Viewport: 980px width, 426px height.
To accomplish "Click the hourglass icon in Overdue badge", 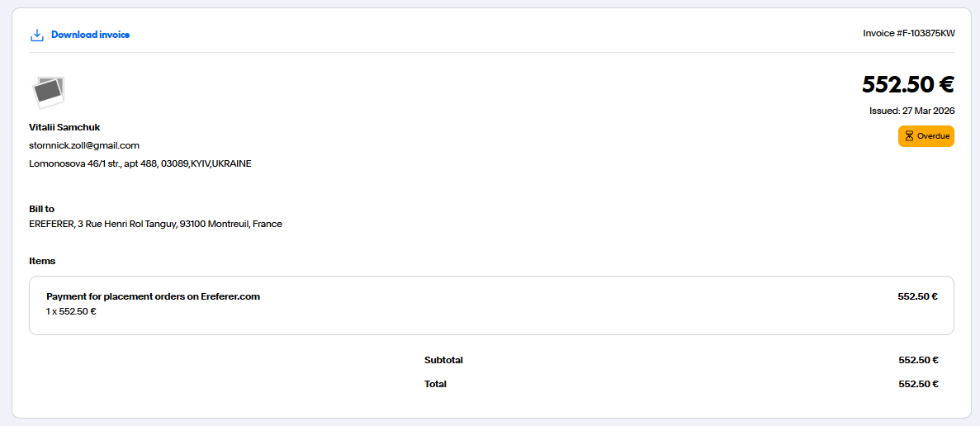I will [909, 136].
